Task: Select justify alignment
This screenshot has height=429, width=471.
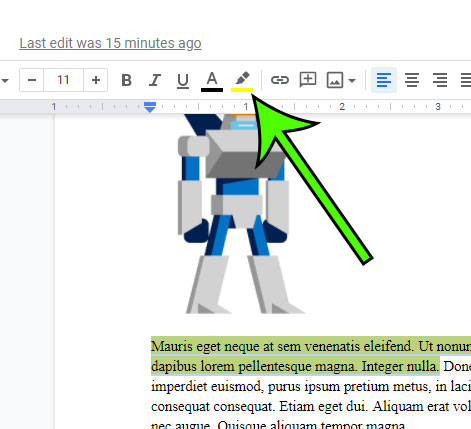Action: coord(466,80)
